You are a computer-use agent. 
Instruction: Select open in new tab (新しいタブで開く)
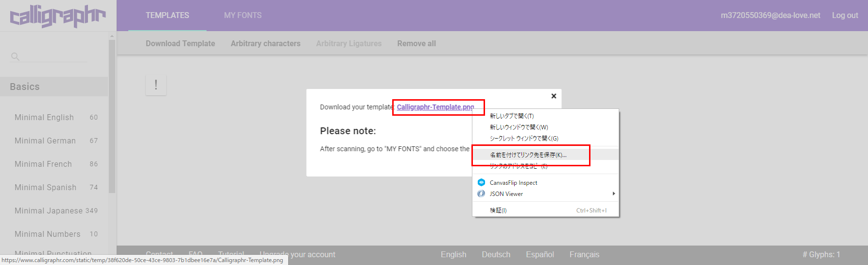511,116
